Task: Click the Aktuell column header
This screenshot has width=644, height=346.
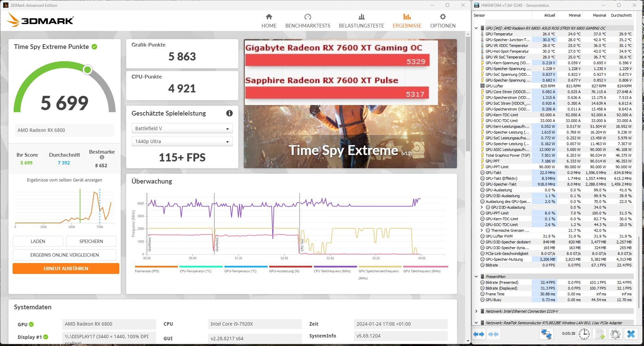Action: tap(544, 15)
